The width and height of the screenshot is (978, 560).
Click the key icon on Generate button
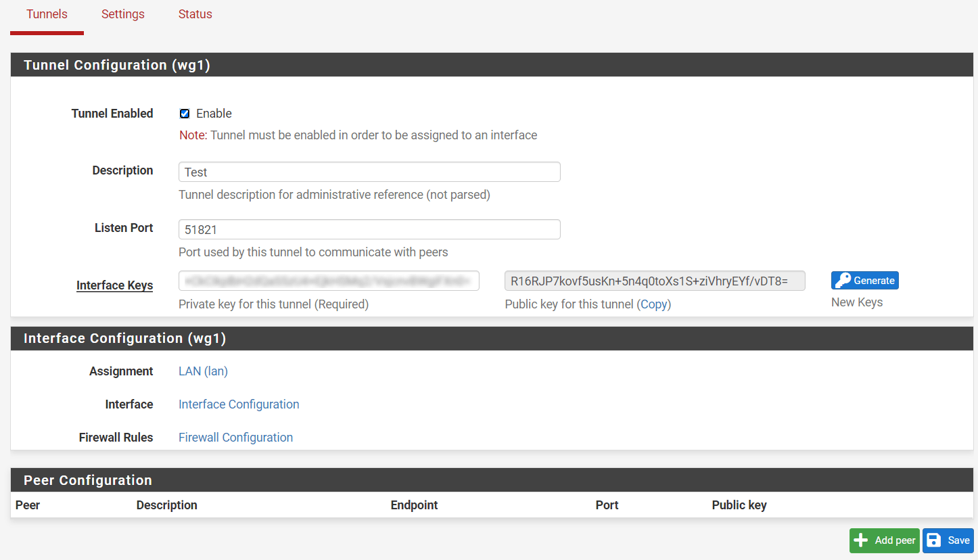coord(842,281)
